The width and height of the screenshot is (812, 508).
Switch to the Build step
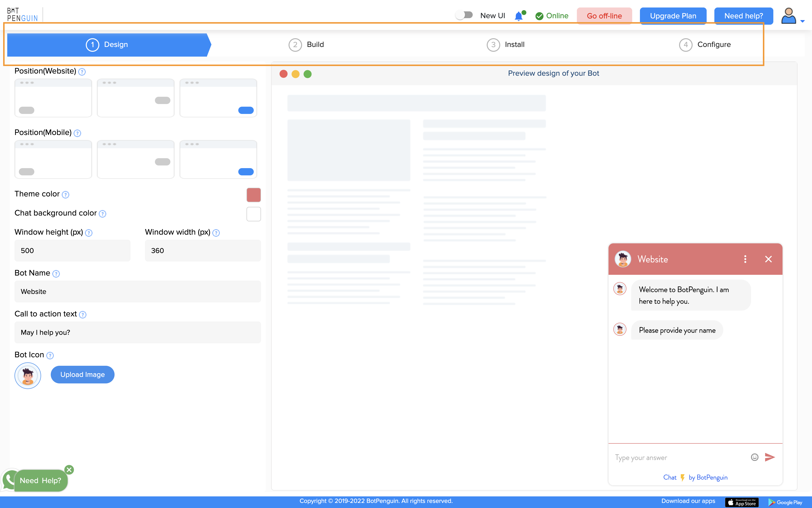pyautogui.click(x=306, y=45)
